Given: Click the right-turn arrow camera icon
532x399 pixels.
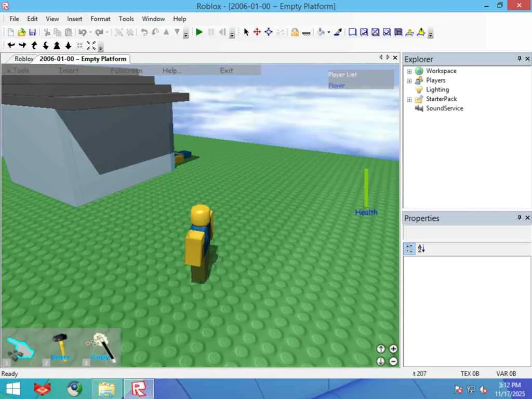Looking at the screenshot, I should click(22, 45).
